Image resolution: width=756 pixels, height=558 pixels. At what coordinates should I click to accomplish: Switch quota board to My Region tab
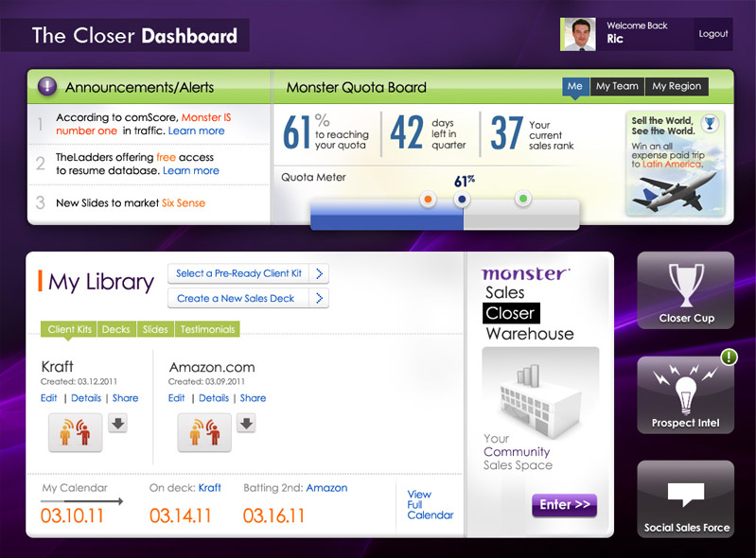(677, 86)
